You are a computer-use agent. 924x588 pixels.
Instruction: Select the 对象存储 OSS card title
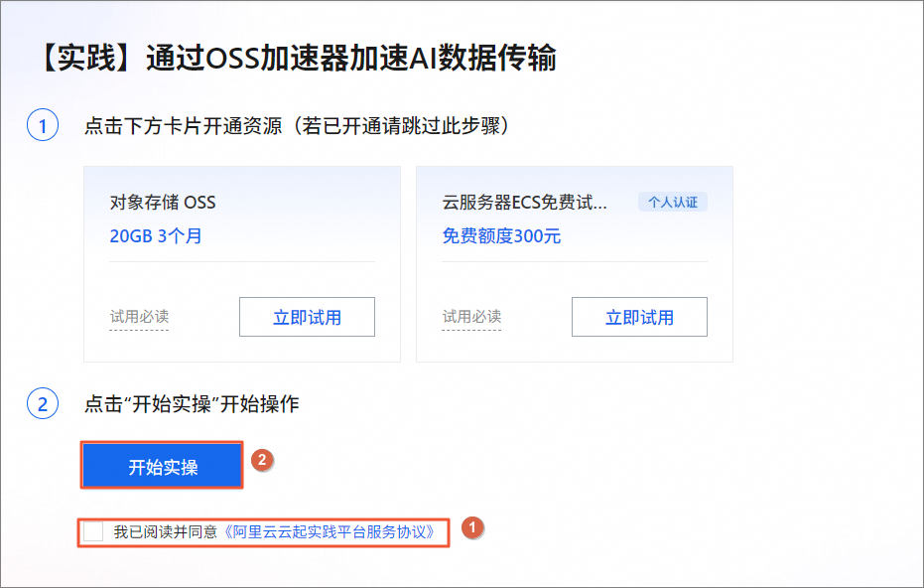point(163,203)
